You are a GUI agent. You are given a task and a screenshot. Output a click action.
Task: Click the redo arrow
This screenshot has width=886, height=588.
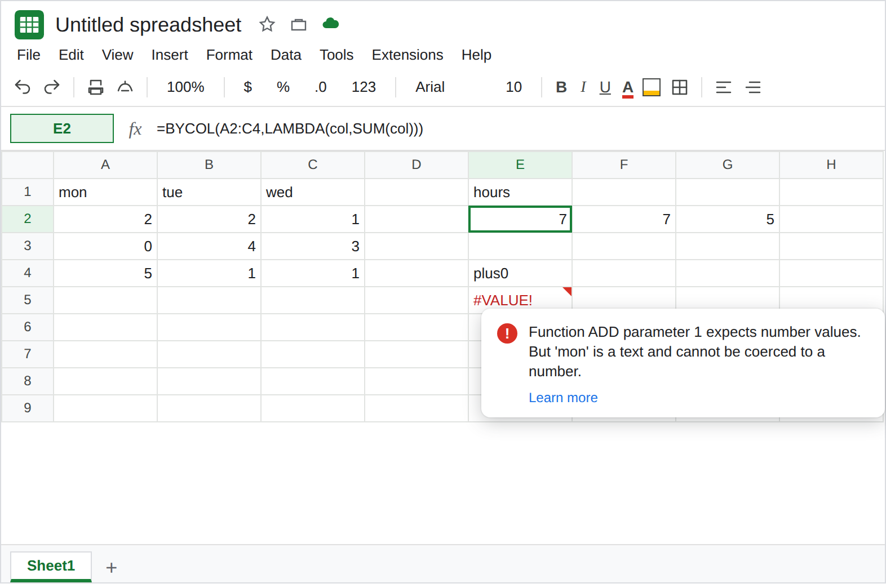[x=52, y=87]
